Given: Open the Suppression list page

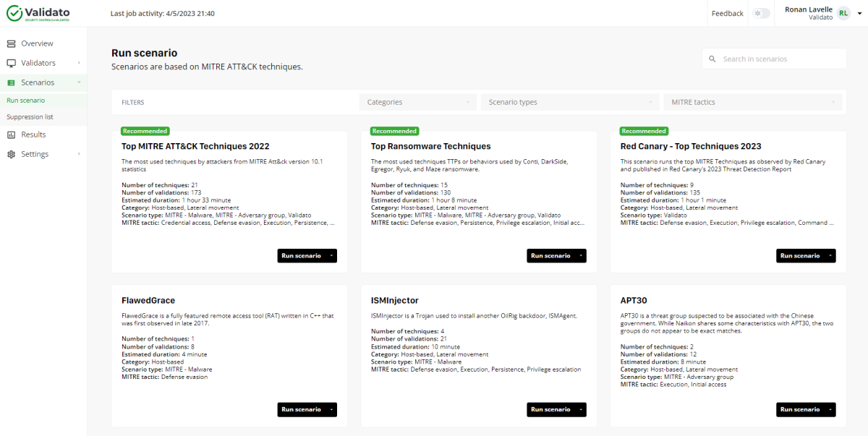Looking at the screenshot, I should [x=30, y=116].
